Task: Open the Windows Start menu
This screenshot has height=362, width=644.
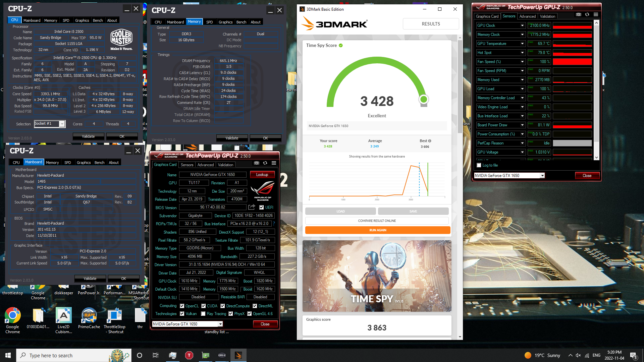Action: (x=8, y=355)
